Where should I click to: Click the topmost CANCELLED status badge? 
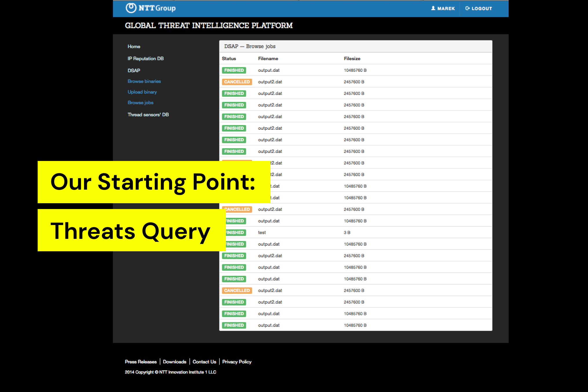tap(237, 82)
